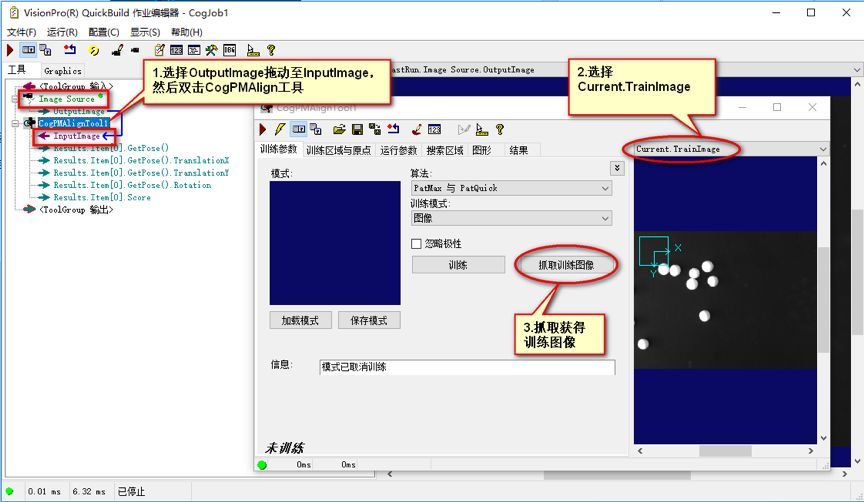
Task: Open the toolbox hammer and wrench icon
Action: (x=212, y=50)
